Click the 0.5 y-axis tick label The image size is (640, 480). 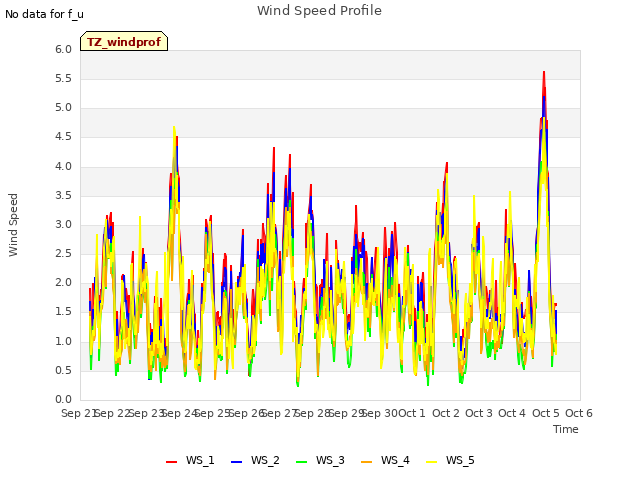[63, 371]
